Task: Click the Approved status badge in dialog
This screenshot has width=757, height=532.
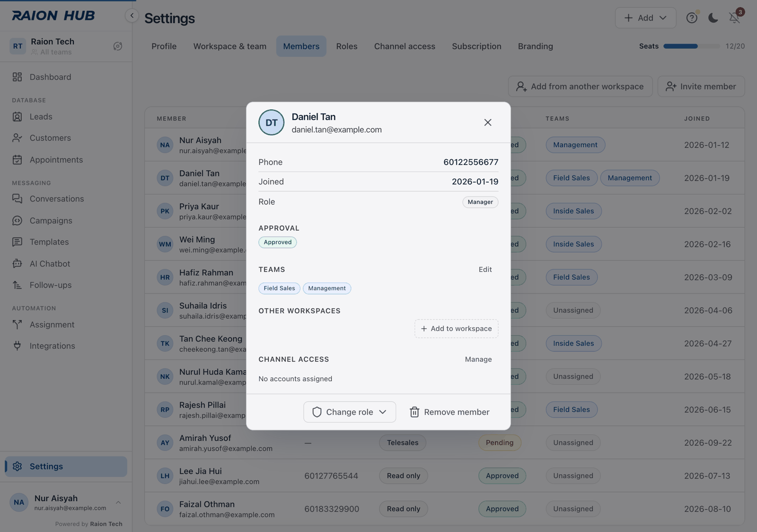Action: [278, 242]
